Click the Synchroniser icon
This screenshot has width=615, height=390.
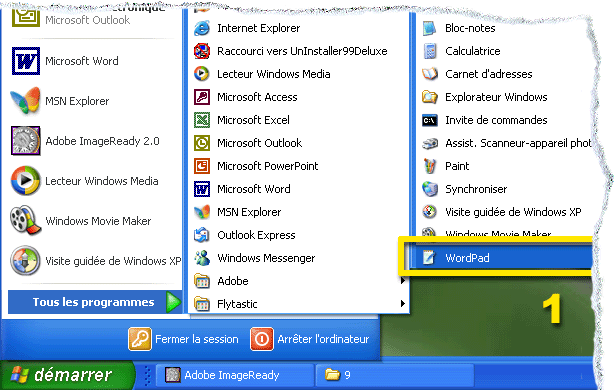(429, 189)
